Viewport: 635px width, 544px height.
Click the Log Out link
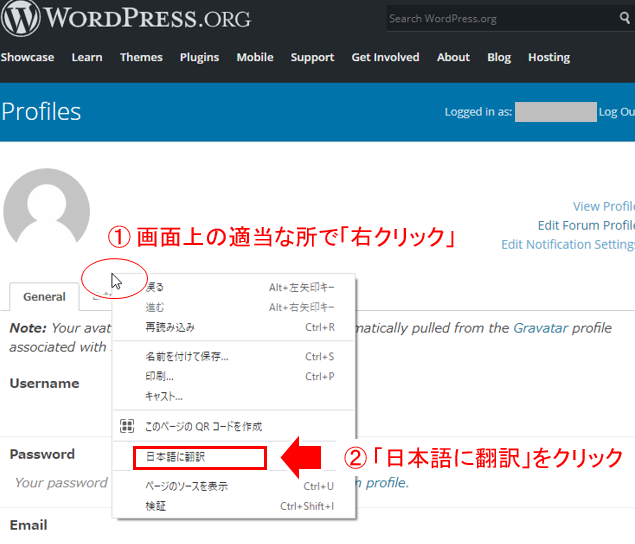[616, 112]
